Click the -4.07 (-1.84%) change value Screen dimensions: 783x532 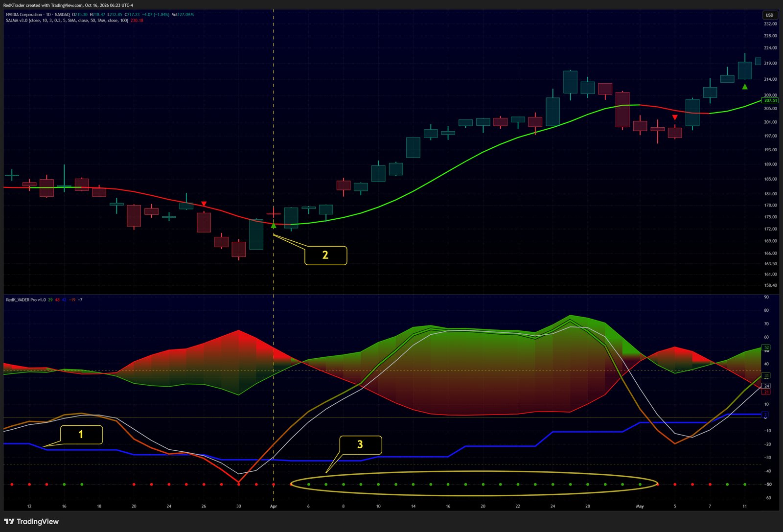pos(156,15)
